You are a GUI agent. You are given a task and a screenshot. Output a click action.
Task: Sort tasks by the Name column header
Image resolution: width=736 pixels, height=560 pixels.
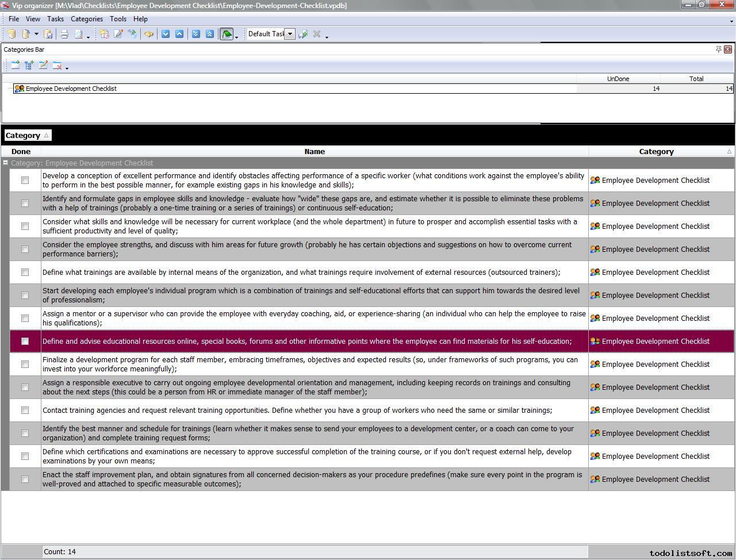click(x=315, y=152)
